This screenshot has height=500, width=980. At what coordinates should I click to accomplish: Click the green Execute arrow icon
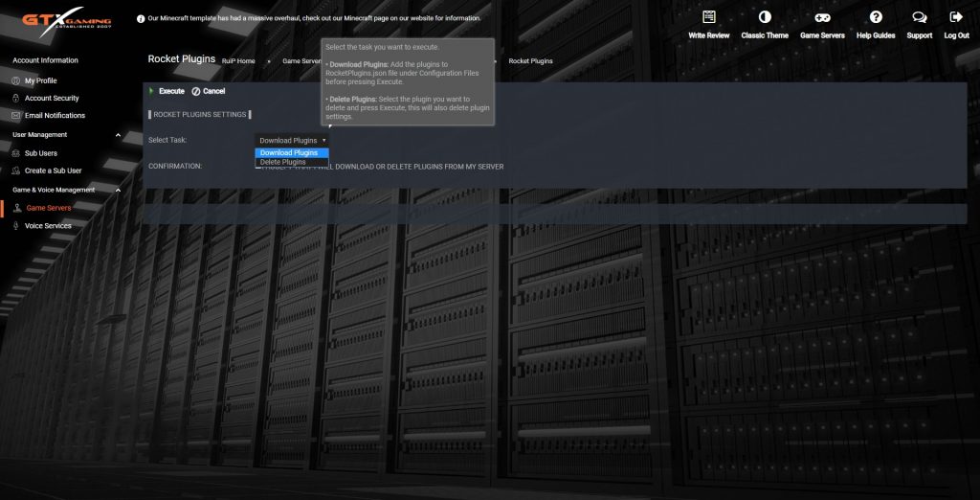pyautogui.click(x=151, y=91)
